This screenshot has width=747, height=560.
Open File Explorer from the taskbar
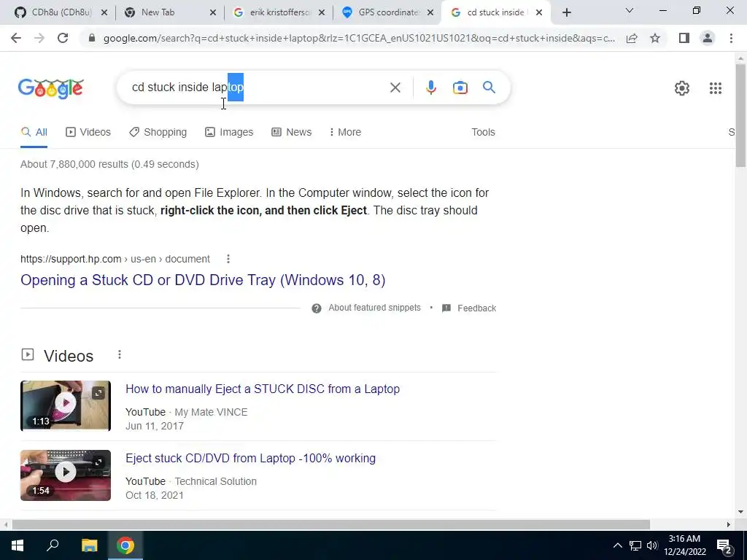(x=89, y=545)
